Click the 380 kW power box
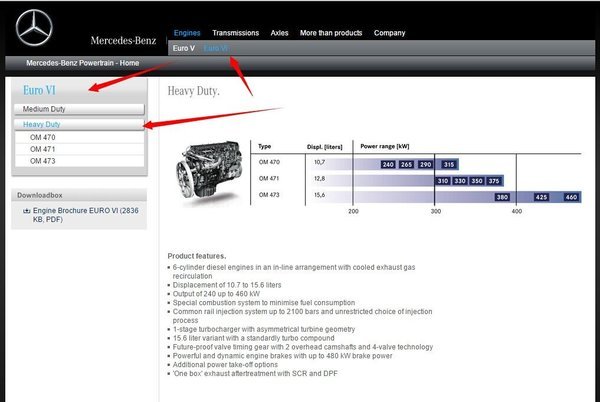This screenshot has width=600, height=402. (x=502, y=197)
